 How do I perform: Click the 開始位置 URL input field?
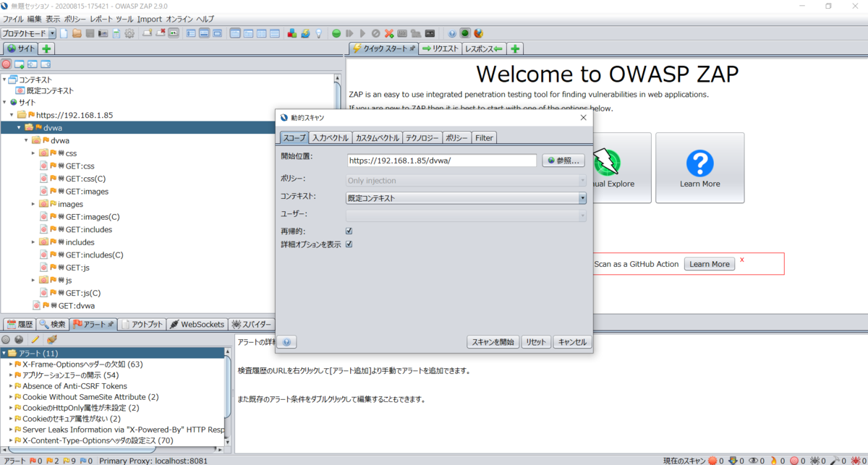[441, 161]
